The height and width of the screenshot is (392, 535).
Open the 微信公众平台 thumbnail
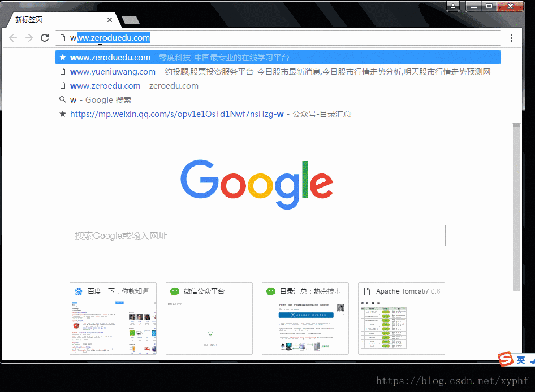[x=209, y=319]
